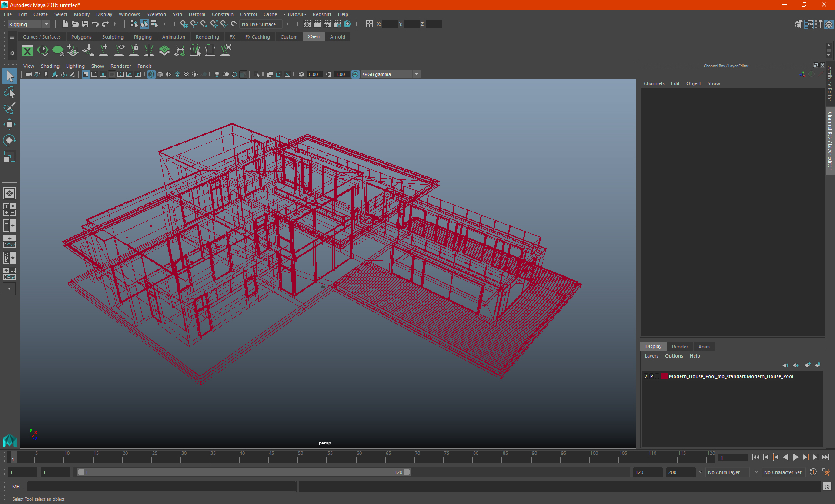Open the XGen window shelf icon
The height and width of the screenshot is (504, 835).
tap(27, 51)
